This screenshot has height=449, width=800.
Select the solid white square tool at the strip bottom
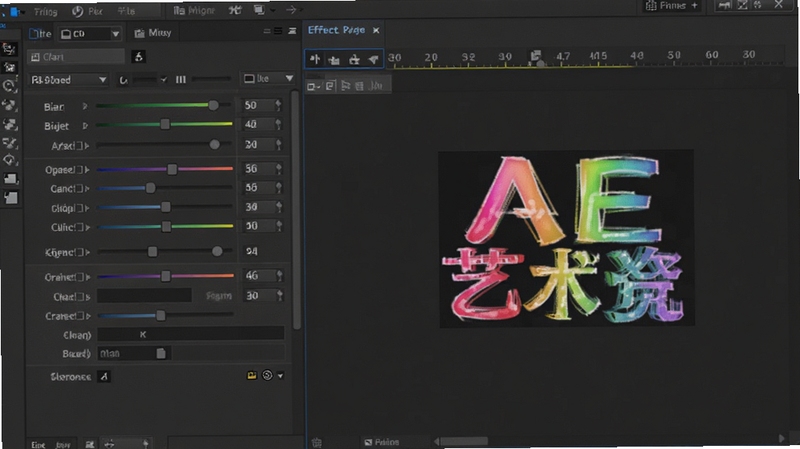coord(11,197)
